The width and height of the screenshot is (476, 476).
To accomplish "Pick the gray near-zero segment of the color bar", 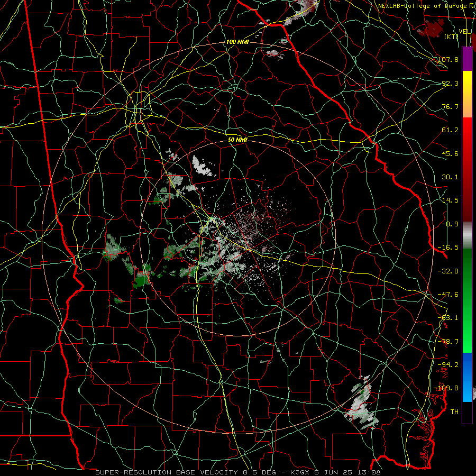I will [x=467, y=235].
